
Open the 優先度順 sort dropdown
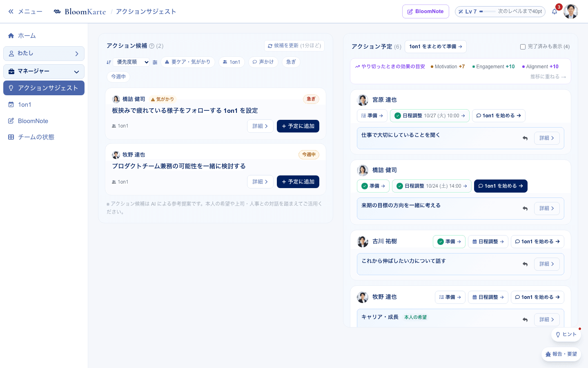131,62
